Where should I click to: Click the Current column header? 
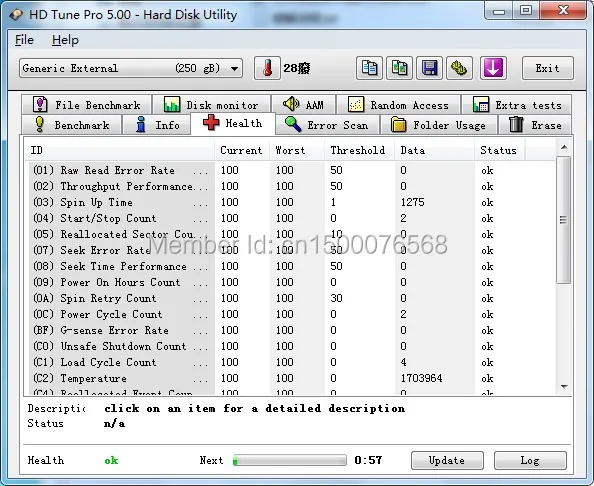coord(242,150)
